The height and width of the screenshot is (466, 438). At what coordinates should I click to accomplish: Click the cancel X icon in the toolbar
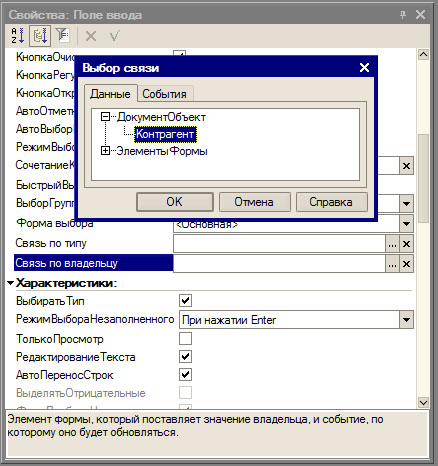tap(91, 36)
